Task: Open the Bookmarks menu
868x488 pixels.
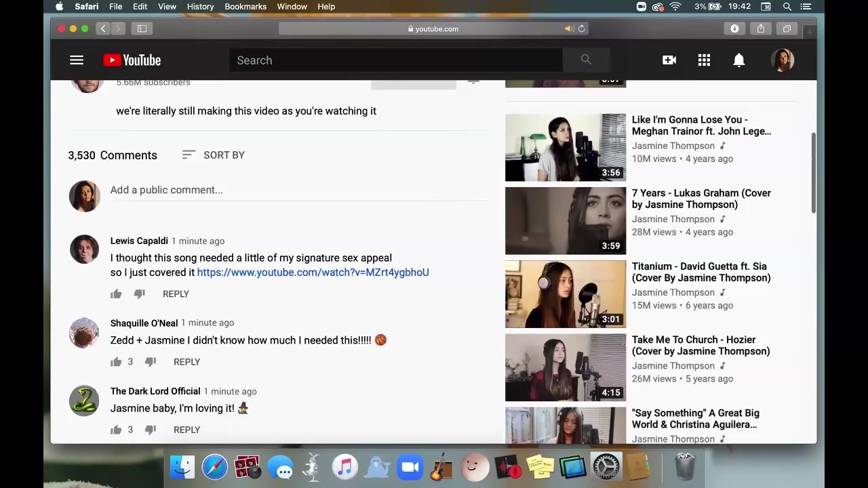Action: [245, 7]
